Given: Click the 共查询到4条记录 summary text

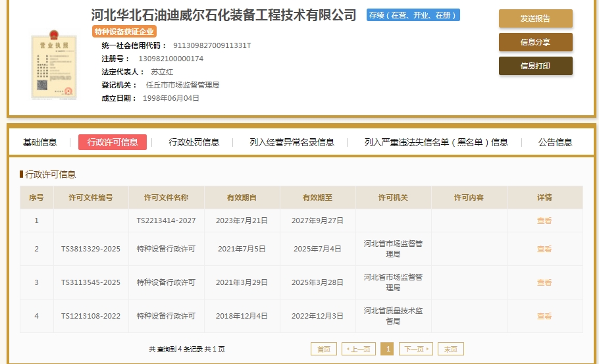Looking at the screenshot, I should pos(187,349).
